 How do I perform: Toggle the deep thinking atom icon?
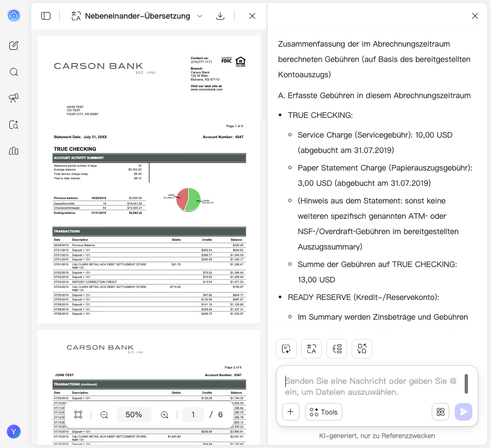click(441, 412)
